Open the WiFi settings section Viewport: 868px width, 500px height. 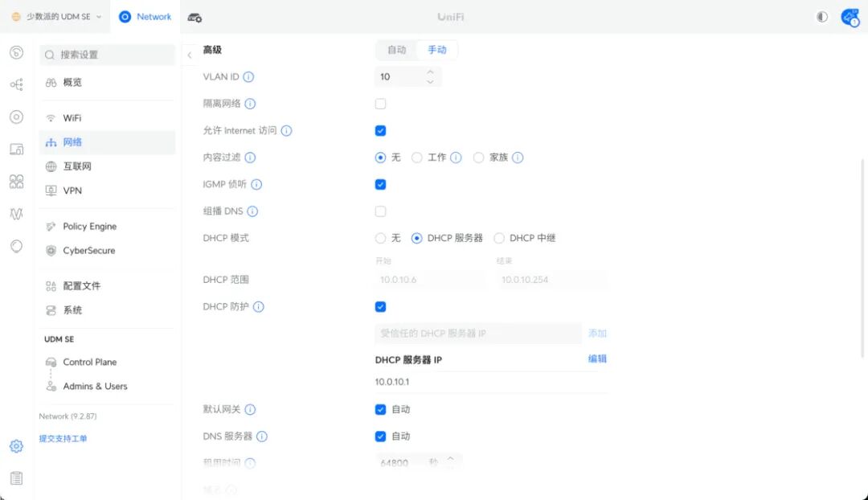pos(108,118)
